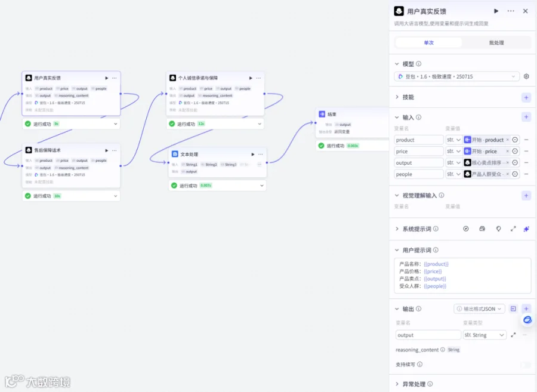Viewport: 537px width, 392px height.
Task: Remove the product input row using minus icon
Action: tap(526, 140)
